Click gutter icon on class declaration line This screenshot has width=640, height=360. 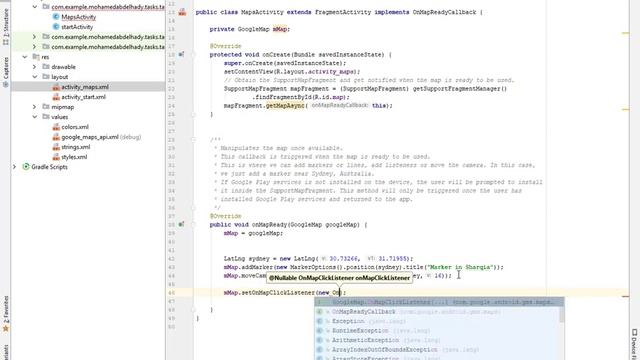tap(182, 12)
